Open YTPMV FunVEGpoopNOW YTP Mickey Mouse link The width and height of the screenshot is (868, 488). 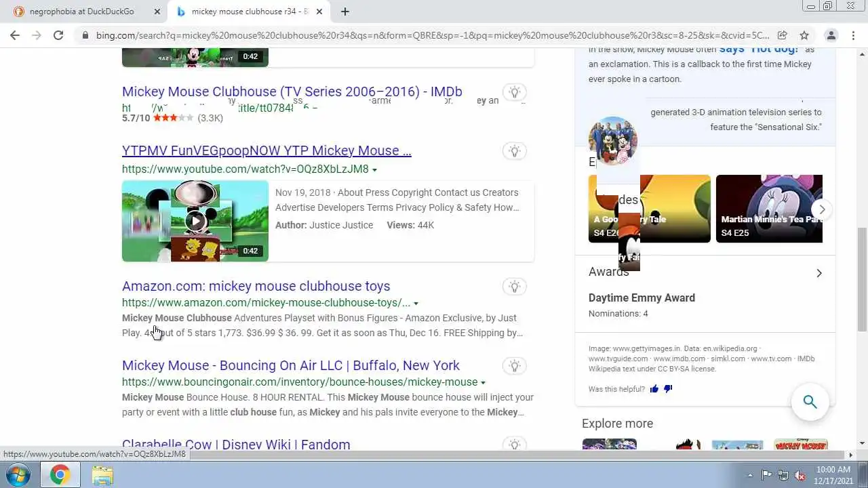click(x=267, y=150)
